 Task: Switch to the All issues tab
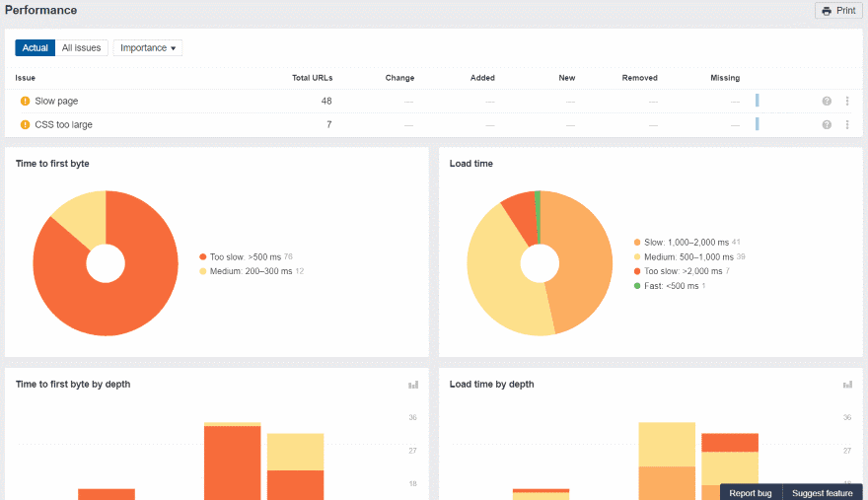tap(81, 47)
